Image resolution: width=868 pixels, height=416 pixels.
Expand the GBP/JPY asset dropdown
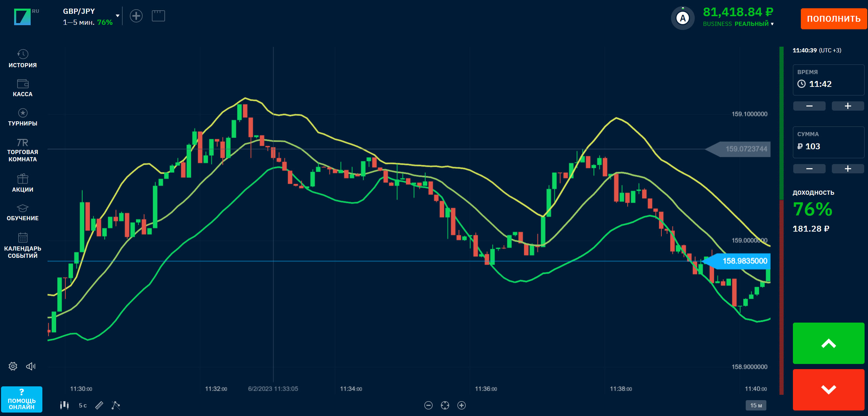click(118, 16)
